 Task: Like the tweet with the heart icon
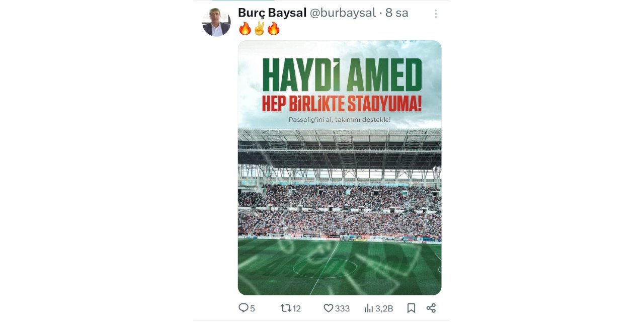tap(328, 308)
